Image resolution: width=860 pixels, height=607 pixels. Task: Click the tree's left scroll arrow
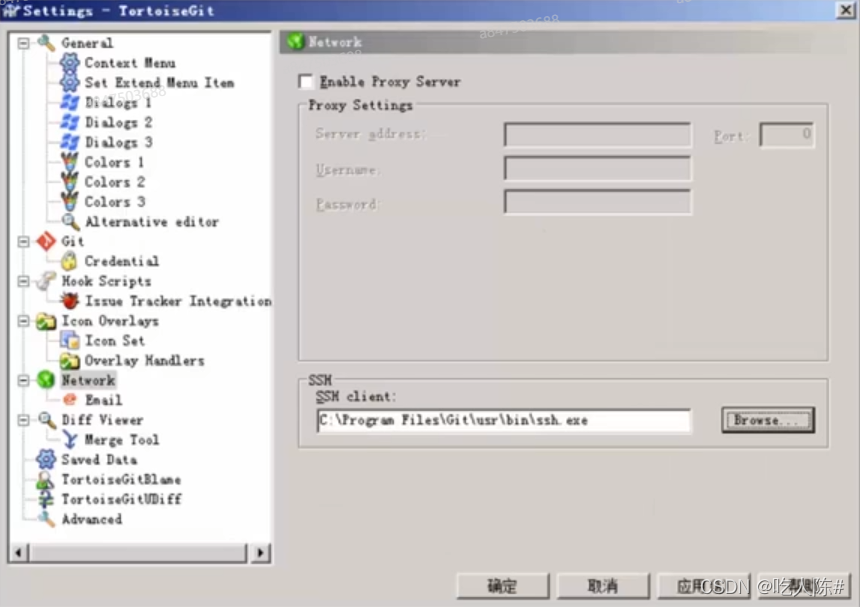coord(19,553)
